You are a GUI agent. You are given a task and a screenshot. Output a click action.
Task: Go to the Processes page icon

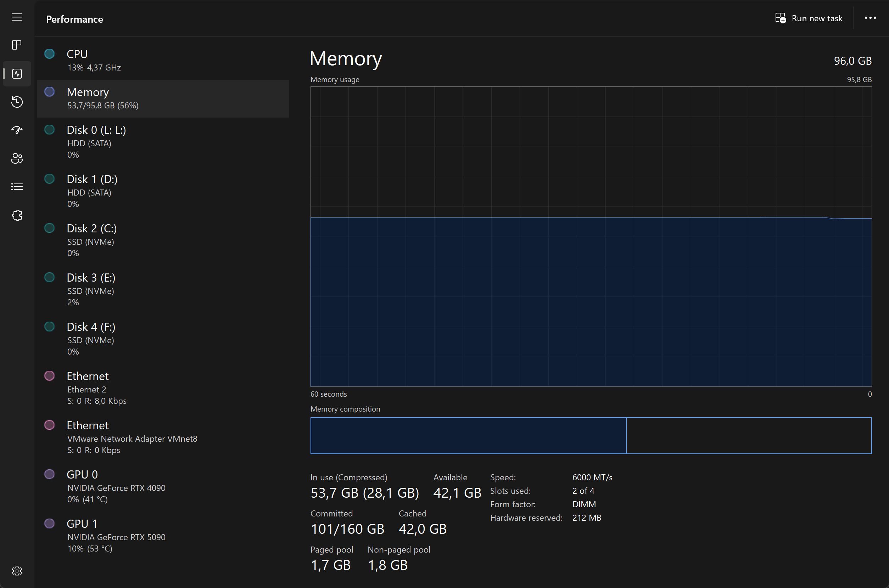[17, 45]
